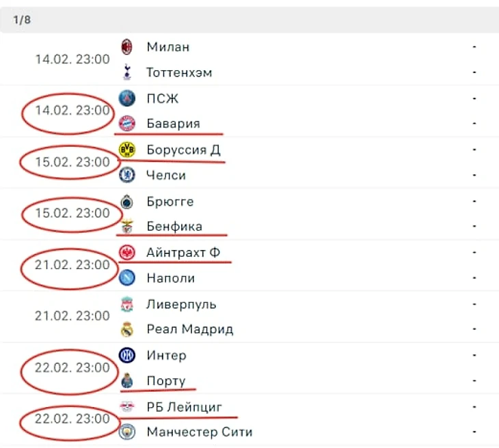Click the Манчестер Сити crest icon
Image resolution: width=499 pixels, height=448 pixels.
127,432
